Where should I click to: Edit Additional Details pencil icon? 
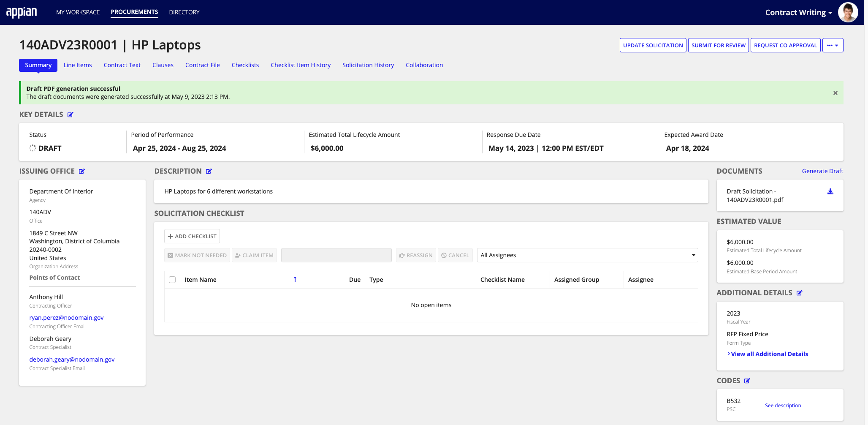click(x=799, y=293)
